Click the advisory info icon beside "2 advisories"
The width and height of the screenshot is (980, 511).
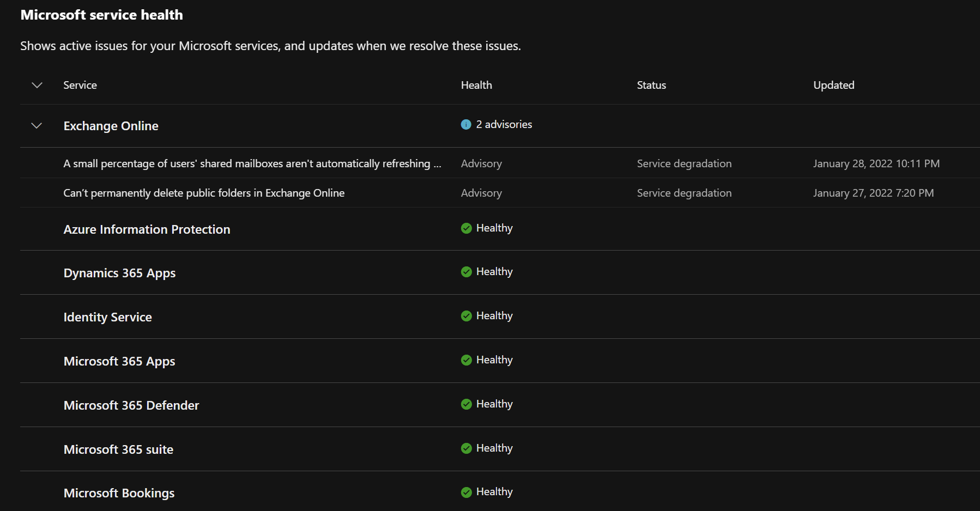coord(466,124)
